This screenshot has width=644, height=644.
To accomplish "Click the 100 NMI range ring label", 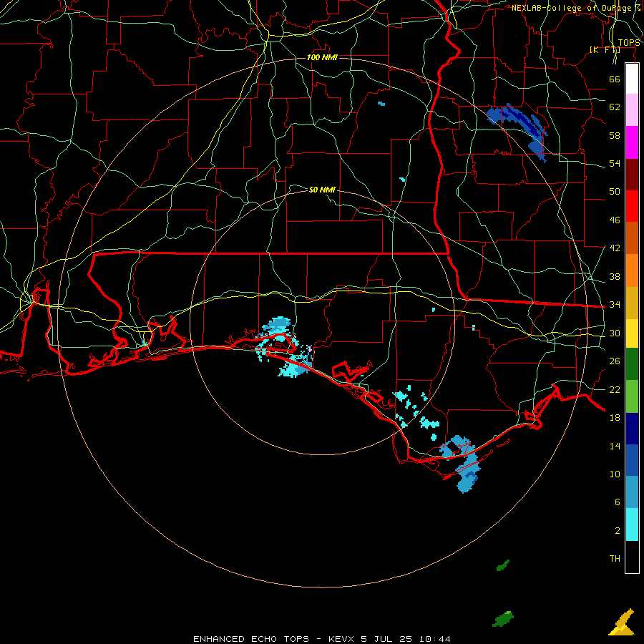I will (x=322, y=57).
